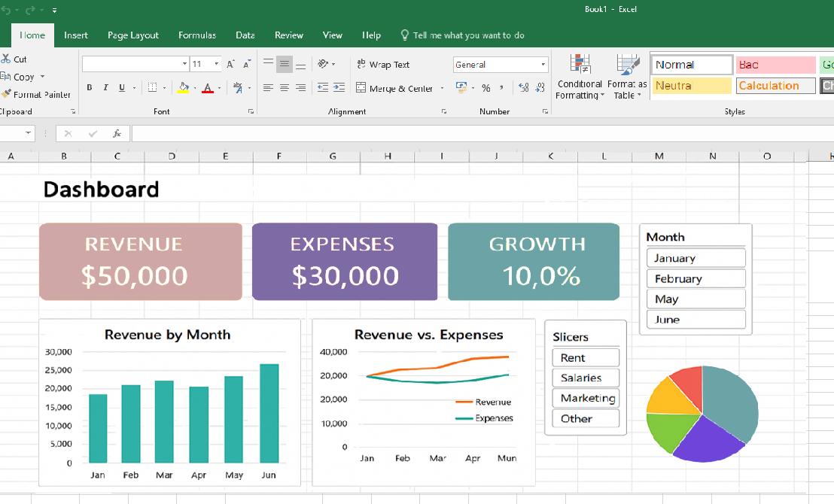Viewport: 834px width, 504px height.
Task: Open the font size dropdown
Action: point(216,63)
